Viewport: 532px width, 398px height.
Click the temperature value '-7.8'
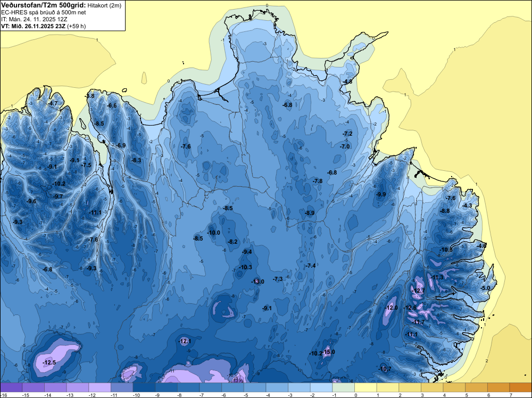coord(317,181)
